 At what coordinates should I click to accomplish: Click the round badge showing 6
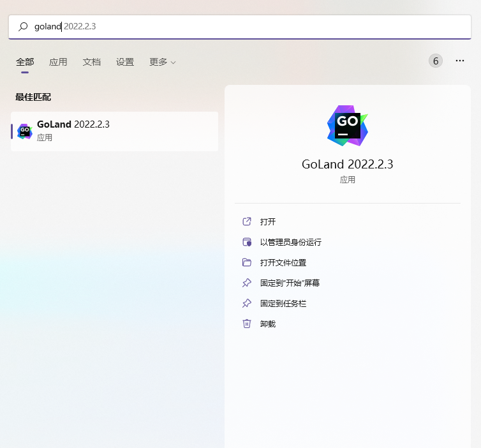tap(435, 61)
